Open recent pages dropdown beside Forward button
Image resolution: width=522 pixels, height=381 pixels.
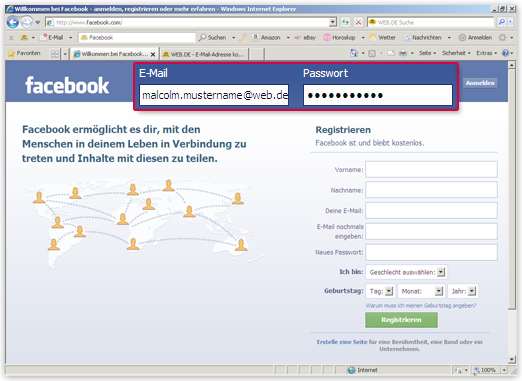[38, 22]
